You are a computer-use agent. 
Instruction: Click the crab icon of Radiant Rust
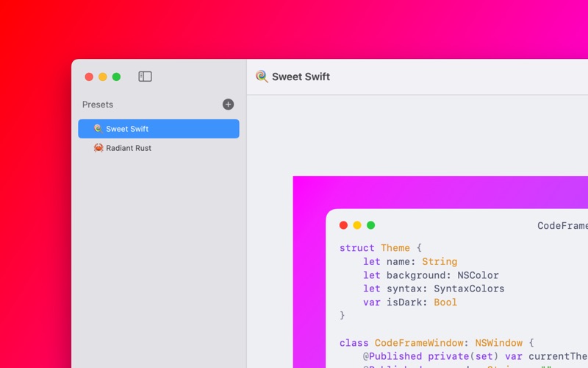(x=98, y=148)
